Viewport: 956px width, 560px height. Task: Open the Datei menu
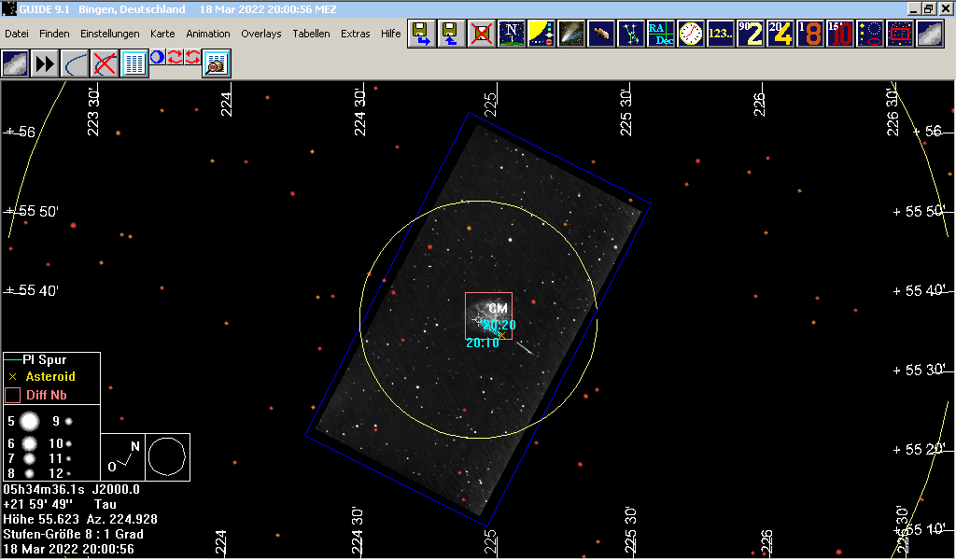(x=17, y=34)
